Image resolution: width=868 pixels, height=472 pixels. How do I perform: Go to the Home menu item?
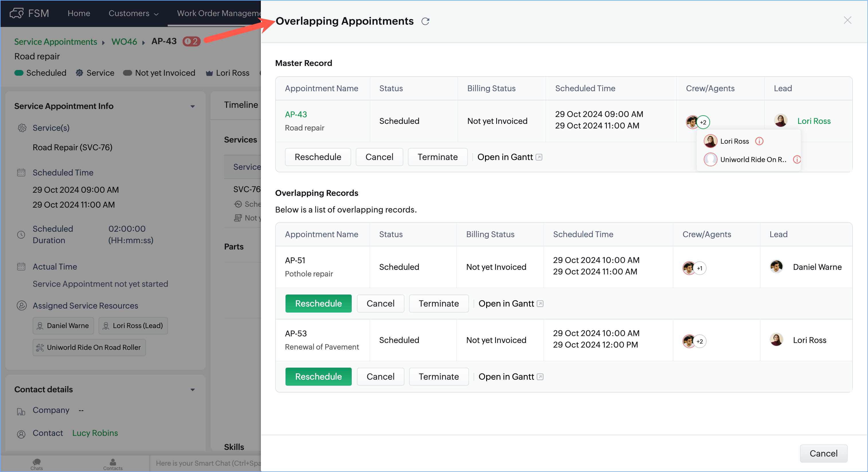coord(79,13)
